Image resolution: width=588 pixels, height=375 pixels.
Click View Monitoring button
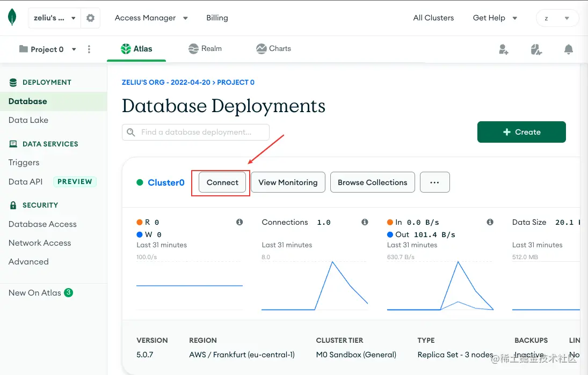[288, 182]
